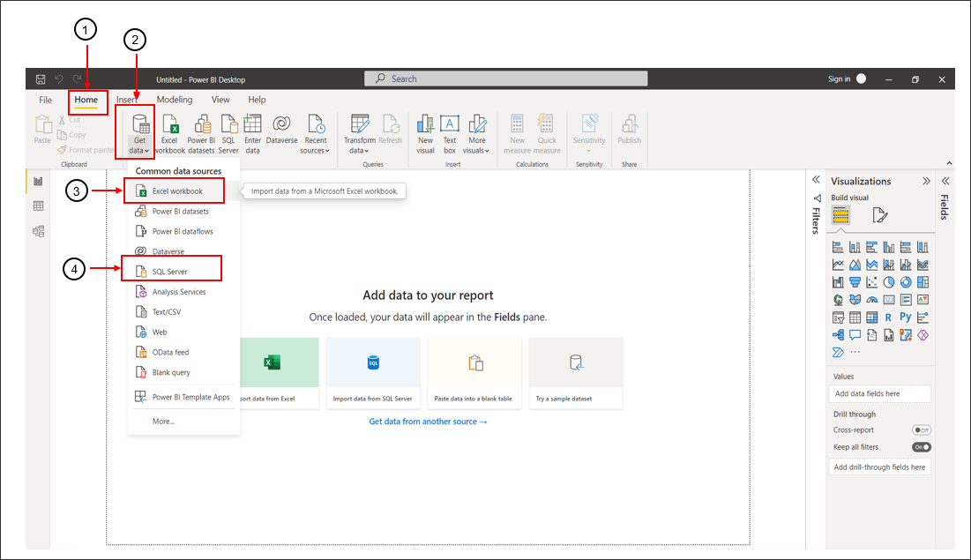Viewport: 971px width, 560px height.
Task: Choose Web in data sources menu
Action: [184, 332]
